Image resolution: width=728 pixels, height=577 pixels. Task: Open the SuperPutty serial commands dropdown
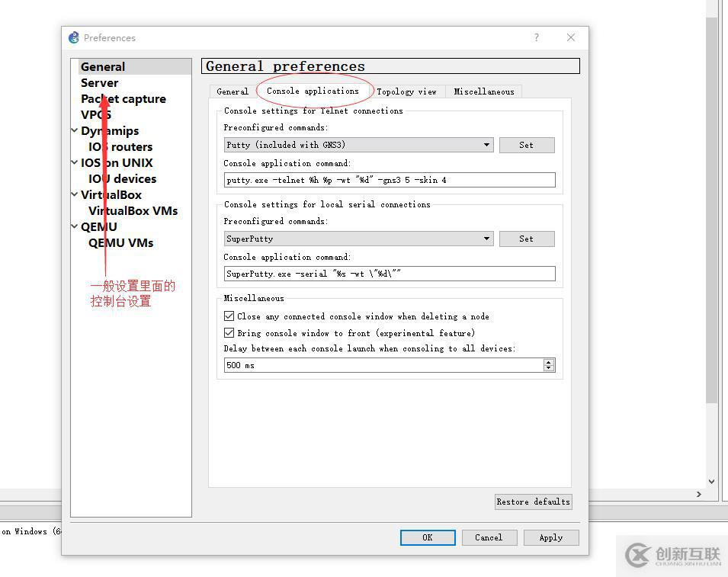pos(486,239)
